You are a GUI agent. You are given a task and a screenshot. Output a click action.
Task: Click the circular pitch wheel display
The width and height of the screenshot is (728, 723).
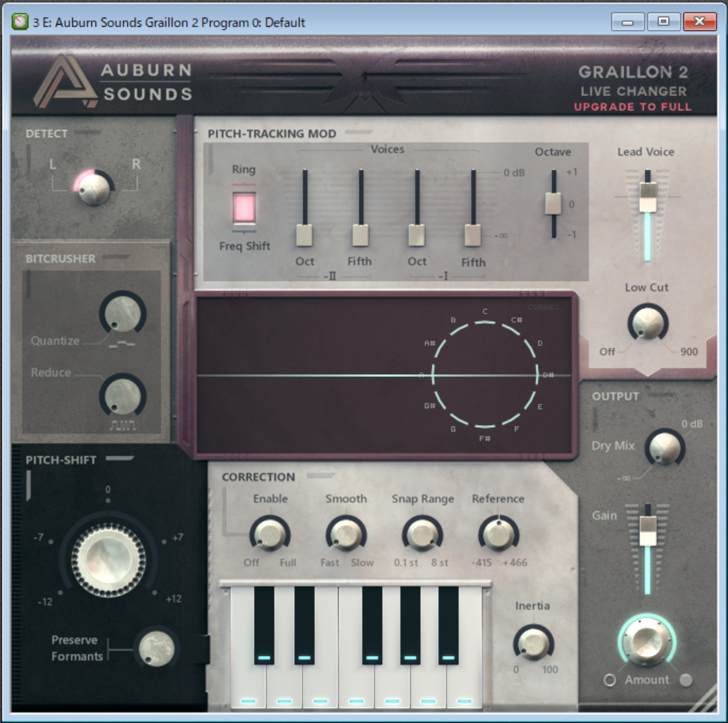[485, 374]
